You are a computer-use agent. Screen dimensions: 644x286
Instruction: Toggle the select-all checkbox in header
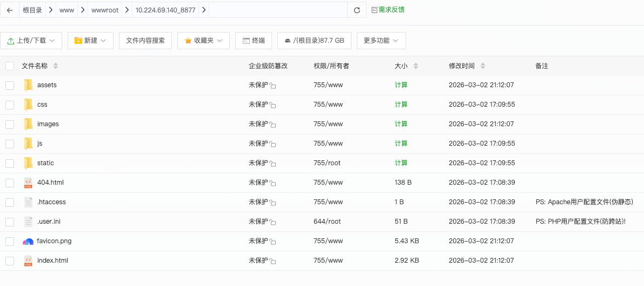(x=10, y=66)
